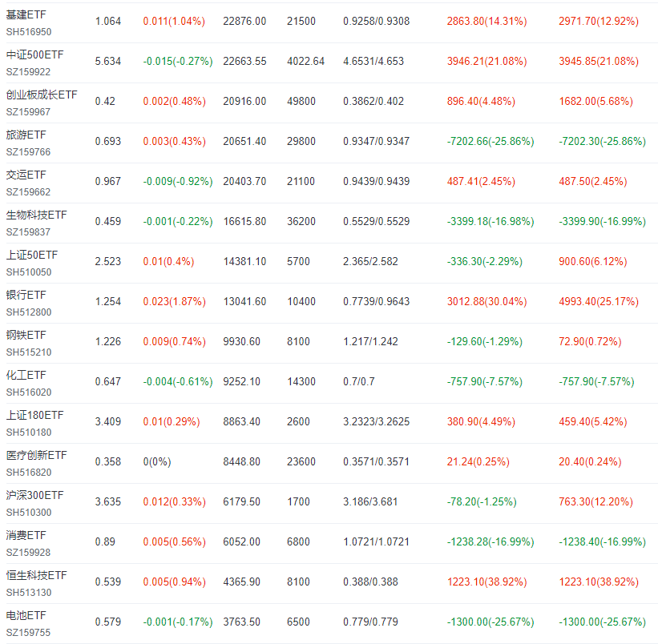The width and height of the screenshot is (658, 644).
Task: Click the 1.064 price of 基建ETF
Action: click(x=108, y=21)
